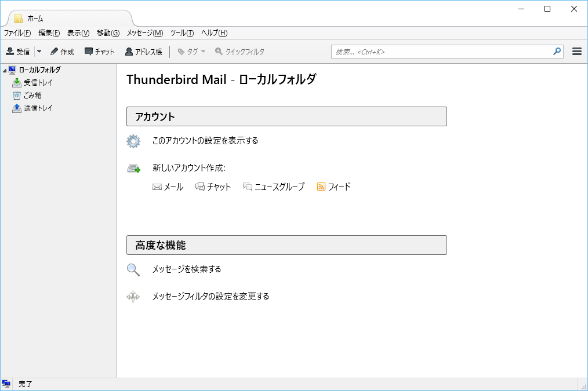This screenshot has height=391, width=588.
Task: Open the ヘルプ(H) menu
Action: [x=214, y=33]
